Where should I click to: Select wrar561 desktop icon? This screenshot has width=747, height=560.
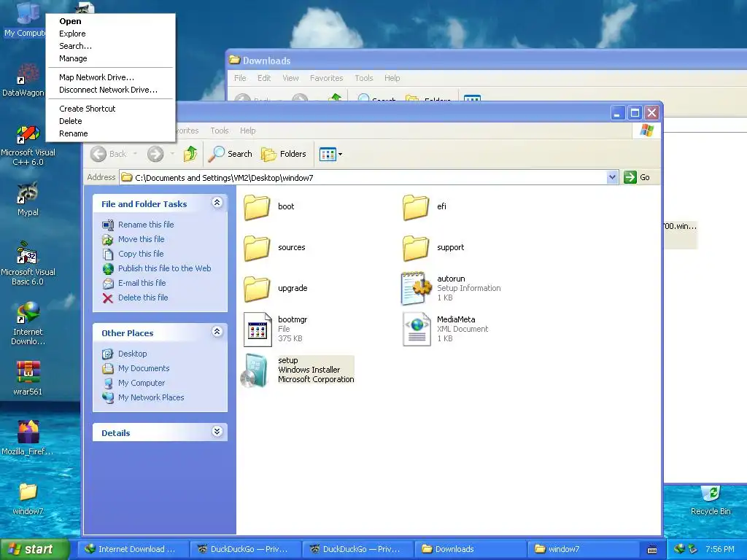click(x=28, y=378)
